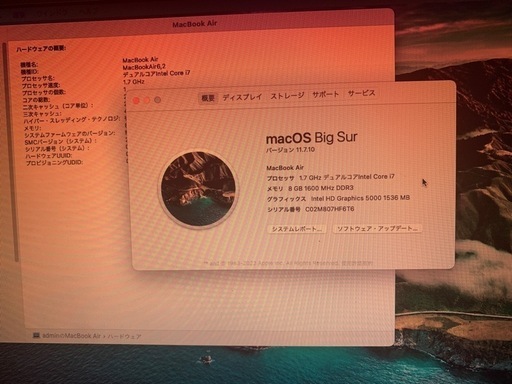Viewport: 512px width, 384px height.
Task: Click the バージョン 11.7.10 text
Action: click(290, 150)
